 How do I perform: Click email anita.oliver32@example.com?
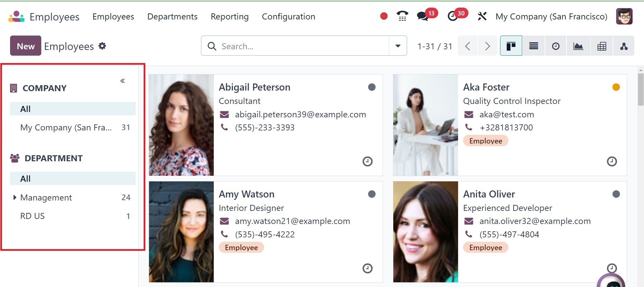click(535, 221)
